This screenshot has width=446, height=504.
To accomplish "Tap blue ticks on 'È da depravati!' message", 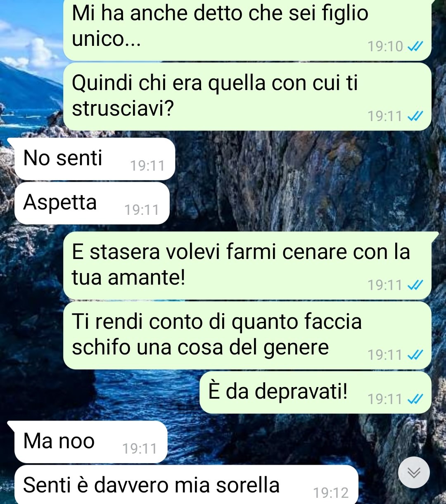I will click(x=415, y=399).
